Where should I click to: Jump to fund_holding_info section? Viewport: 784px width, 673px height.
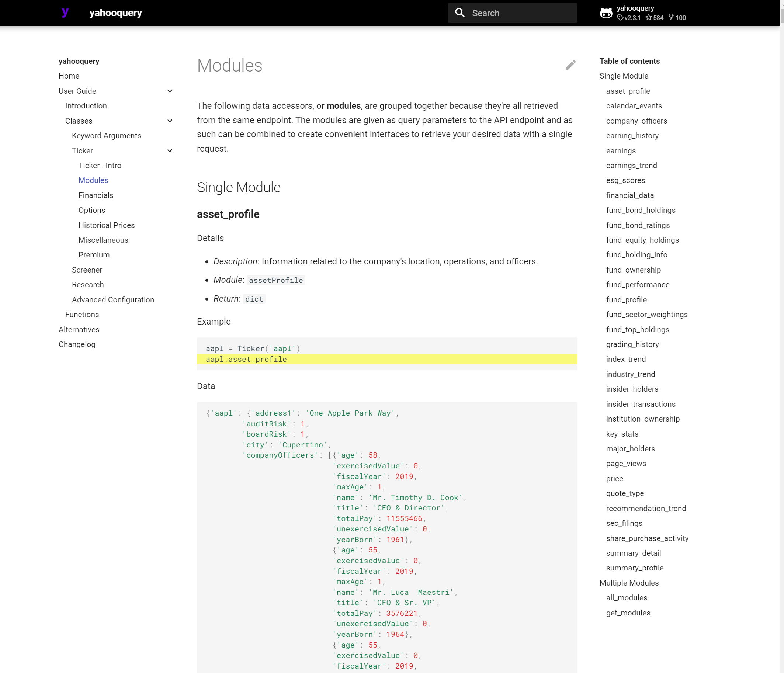pyautogui.click(x=637, y=255)
